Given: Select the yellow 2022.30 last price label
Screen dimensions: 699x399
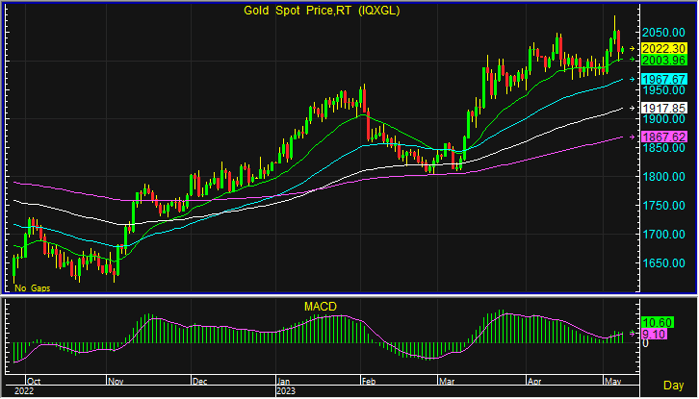Looking at the screenshot, I should 663,49.
